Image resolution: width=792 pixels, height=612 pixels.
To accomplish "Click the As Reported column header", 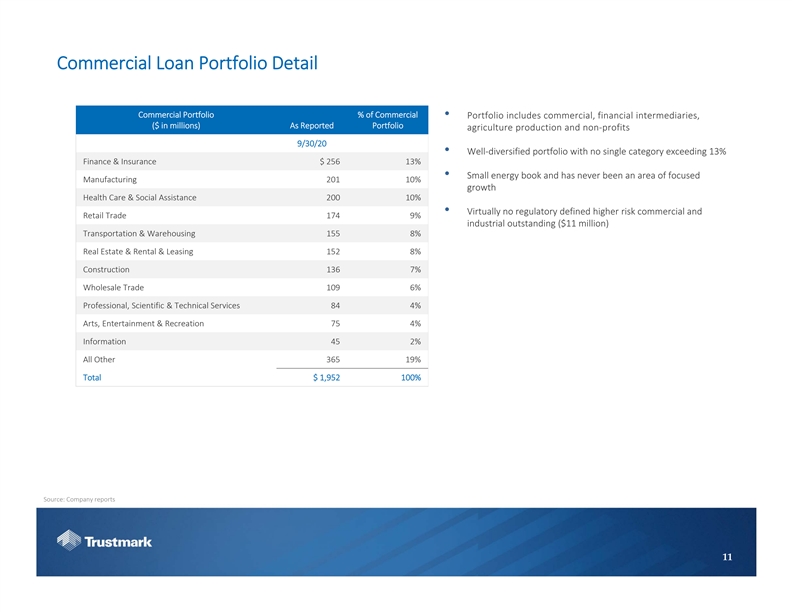I will coord(311,126).
